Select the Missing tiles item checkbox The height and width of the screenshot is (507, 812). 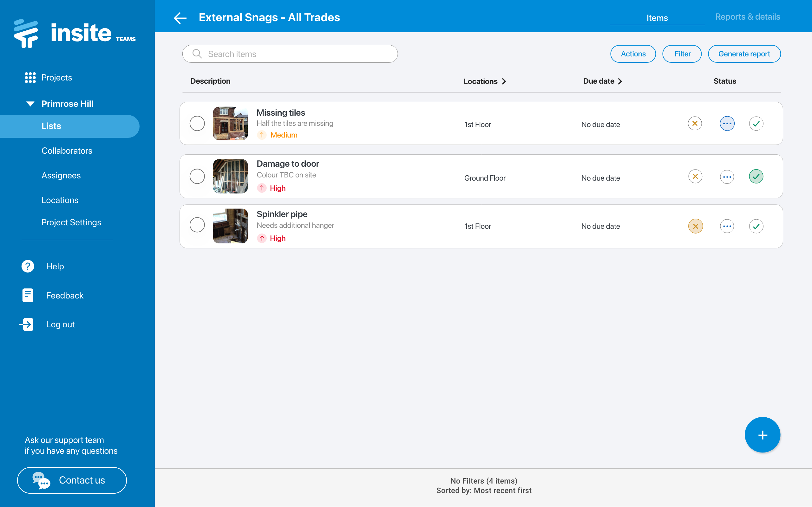(197, 123)
